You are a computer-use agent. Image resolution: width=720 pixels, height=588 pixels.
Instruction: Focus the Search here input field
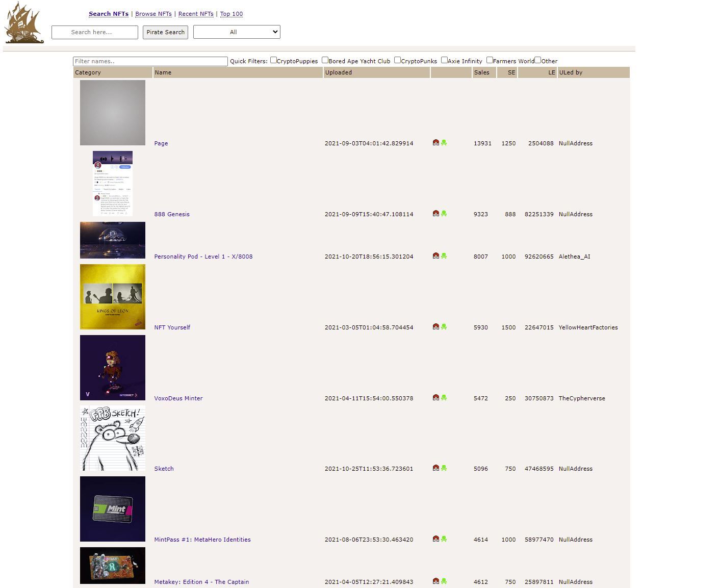(x=95, y=32)
